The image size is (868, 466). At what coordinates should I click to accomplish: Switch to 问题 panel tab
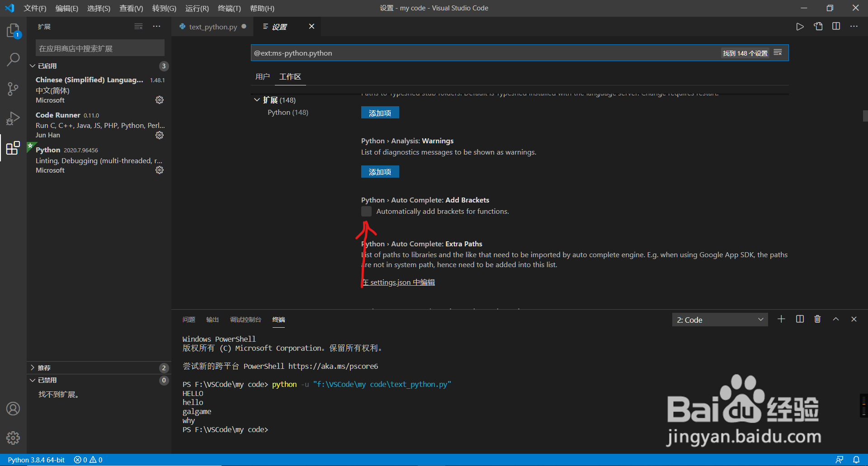pyautogui.click(x=189, y=320)
